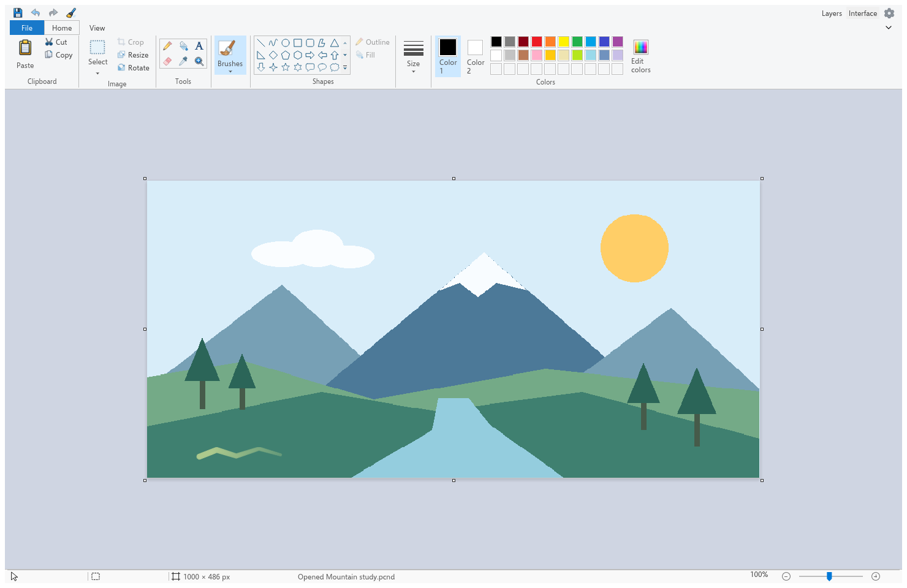Set Color 2 as the active color
Screen dimensions: 907x588
pyautogui.click(x=476, y=56)
